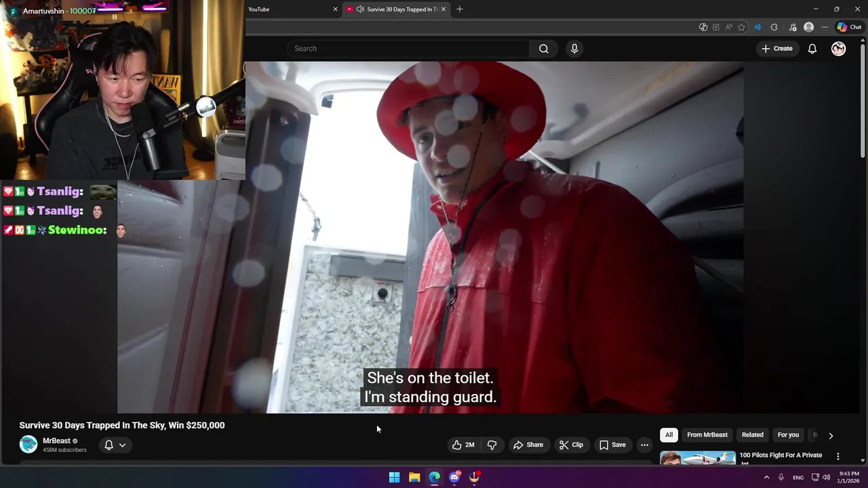The width and height of the screenshot is (868, 488).
Task: Open the clock showing 9:43 PM
Action: [849, 477]
